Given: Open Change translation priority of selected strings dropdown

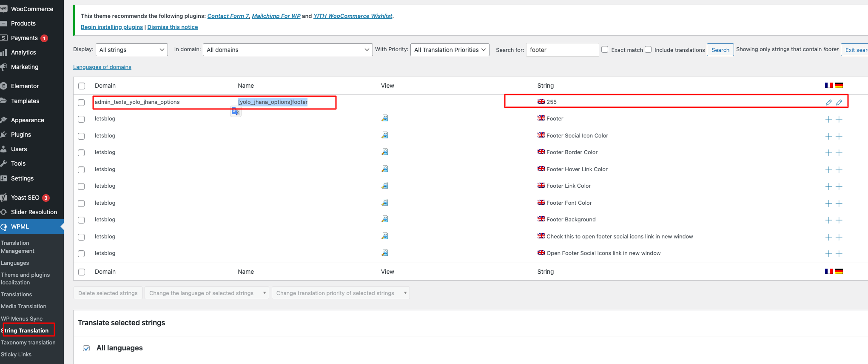Looking at the screenshot, I should [341, 293].
